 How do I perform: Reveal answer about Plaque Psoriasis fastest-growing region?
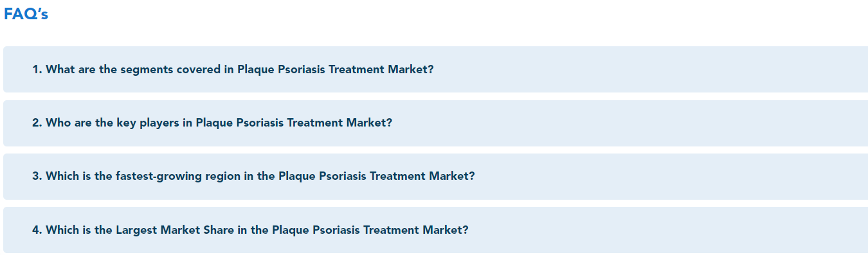coord(435,176)
